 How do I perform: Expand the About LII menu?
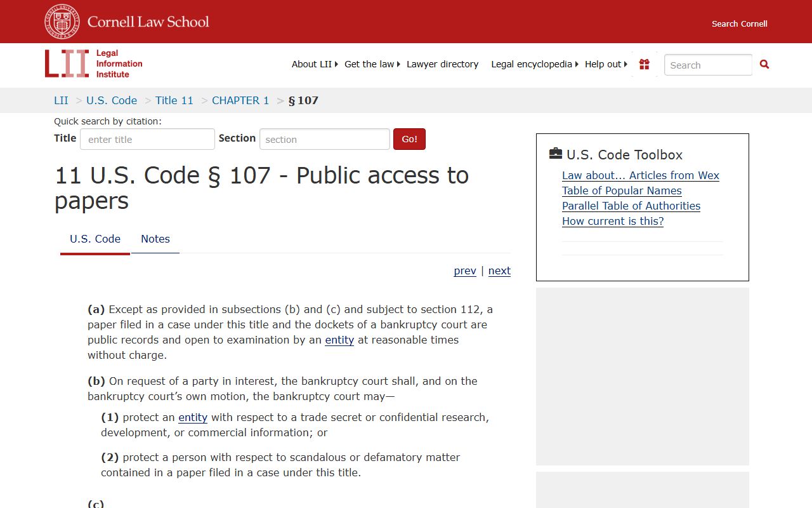(x=314, y=64)
